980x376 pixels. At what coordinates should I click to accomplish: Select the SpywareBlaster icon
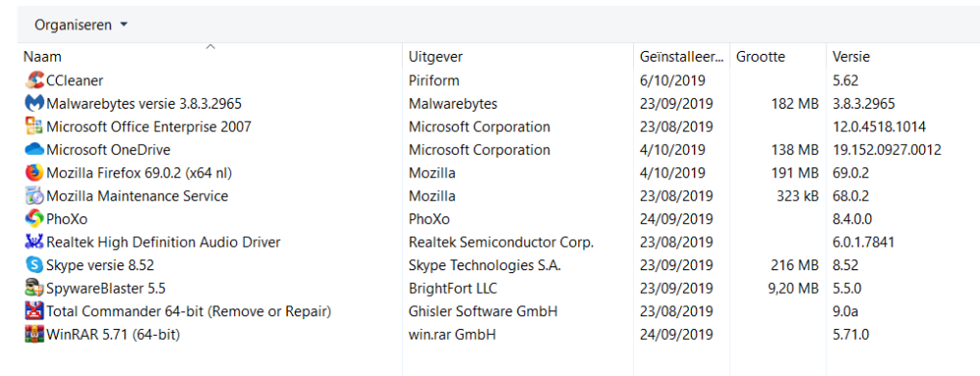33,289
